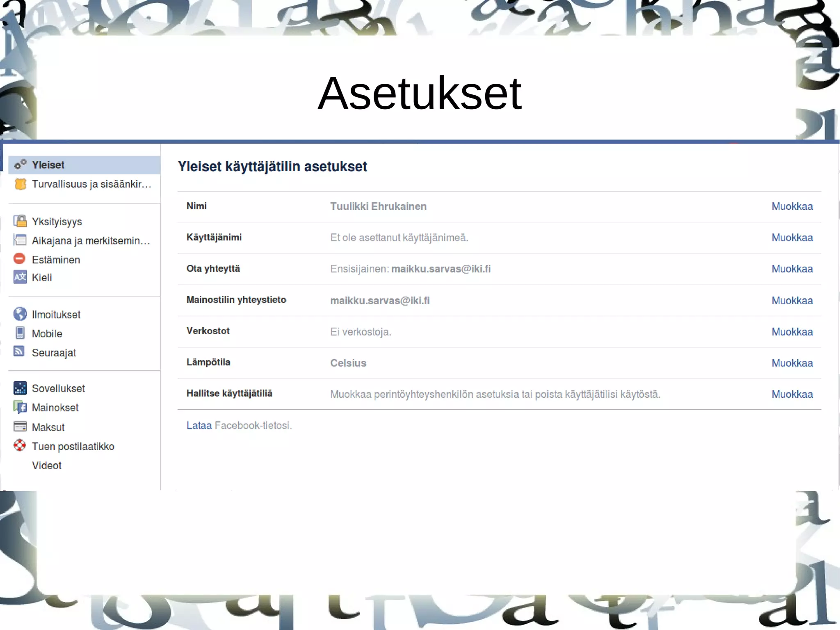Click the red Estäminen block icon
The image size is (840, 630).
(19, 259)
